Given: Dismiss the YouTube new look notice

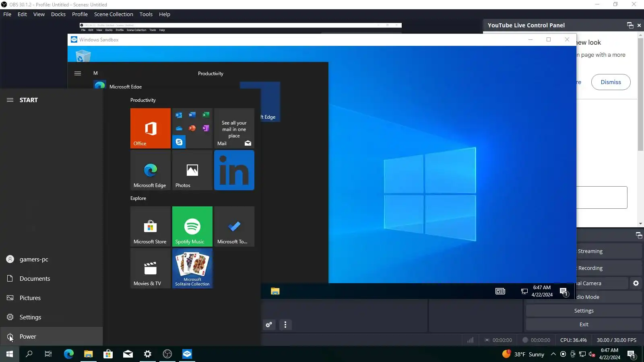Looking at the screenshot, I should pyautogui.click(x=611, y=82).
